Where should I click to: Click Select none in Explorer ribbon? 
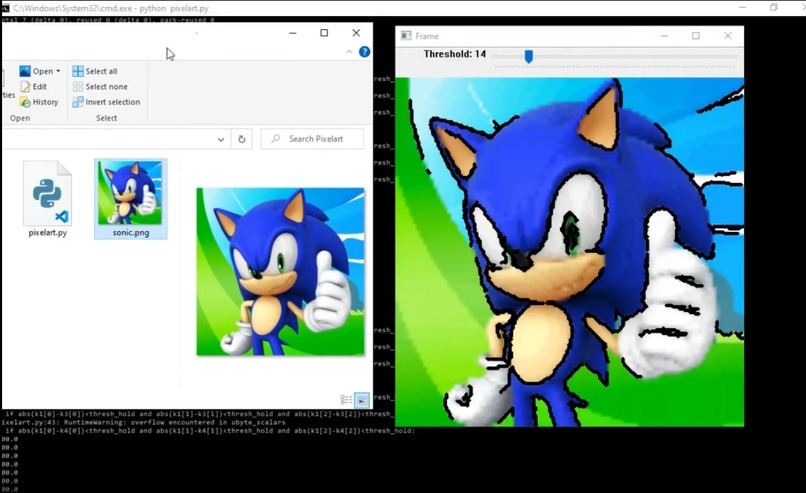[x=100, y=86]
